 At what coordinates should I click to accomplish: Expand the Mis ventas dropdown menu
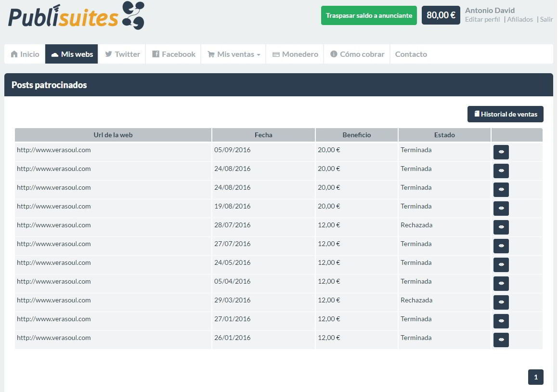click(234, 54)
